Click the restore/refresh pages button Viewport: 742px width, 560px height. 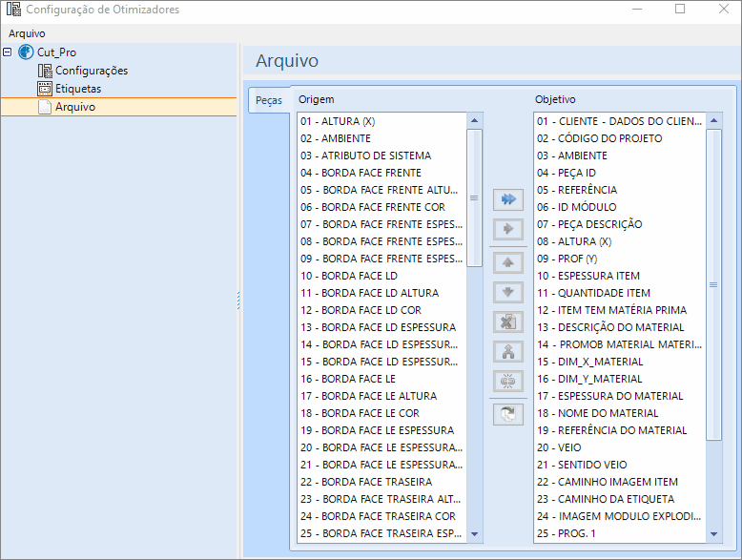(507, 414)
